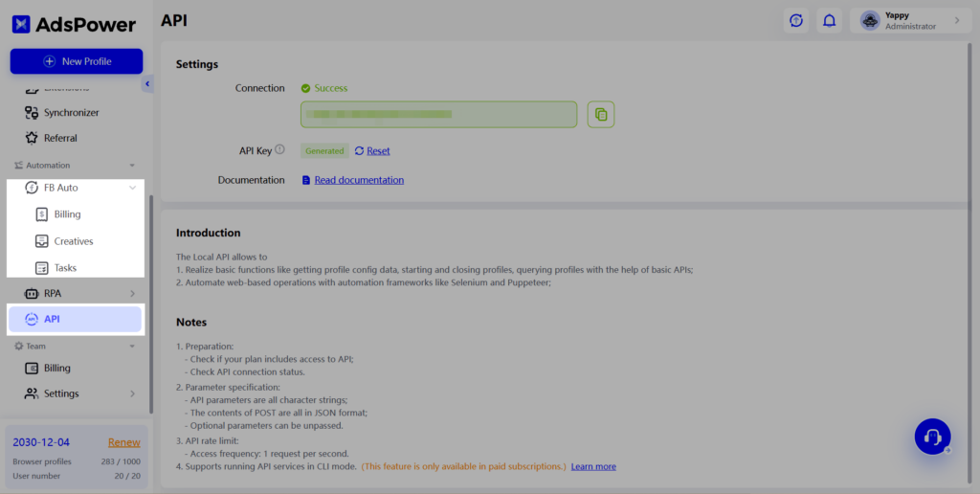Click the New Profile button
The height and width of the screenshot is (494, 980).
pos(77,61)
